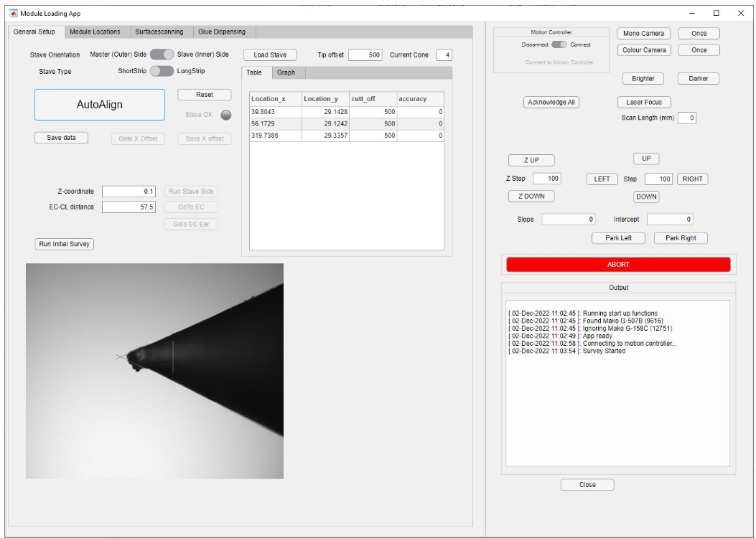Click the Tip offset input field
Viewport: 756px width, 538px height.
pyautogui.click(x=365, y=55)
